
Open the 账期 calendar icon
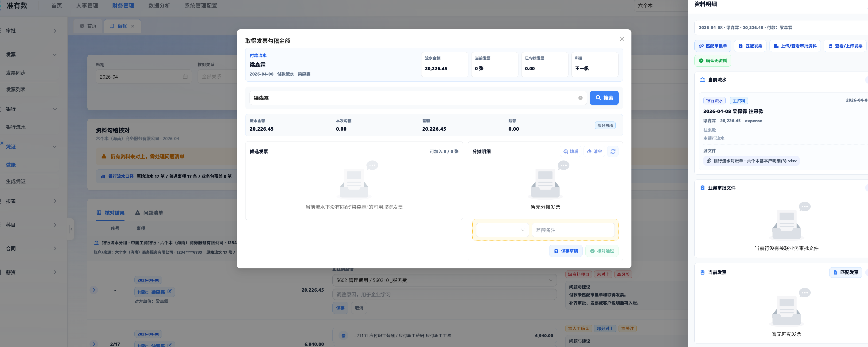[185, 77]
